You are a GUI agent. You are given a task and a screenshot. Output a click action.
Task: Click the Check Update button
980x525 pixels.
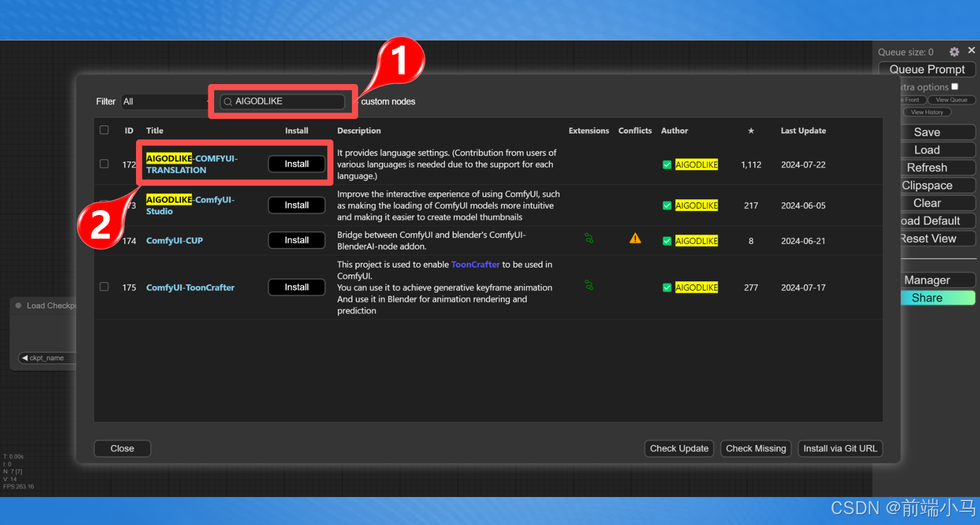point(679,449)
